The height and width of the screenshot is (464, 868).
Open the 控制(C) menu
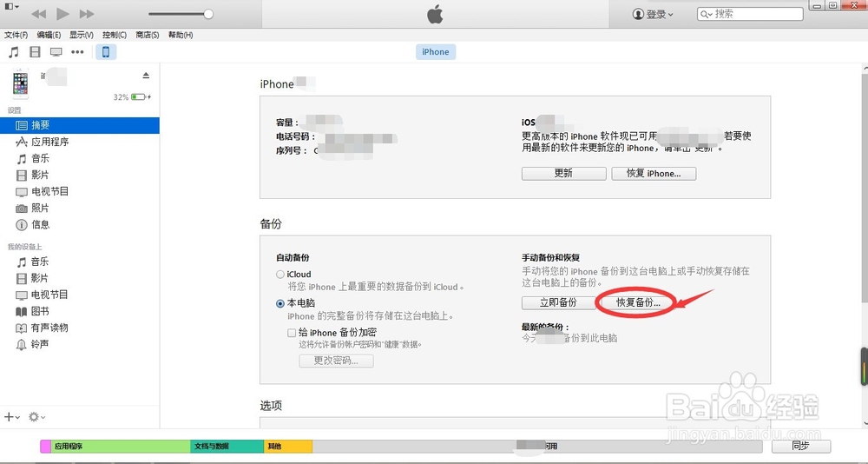point(115,35)
